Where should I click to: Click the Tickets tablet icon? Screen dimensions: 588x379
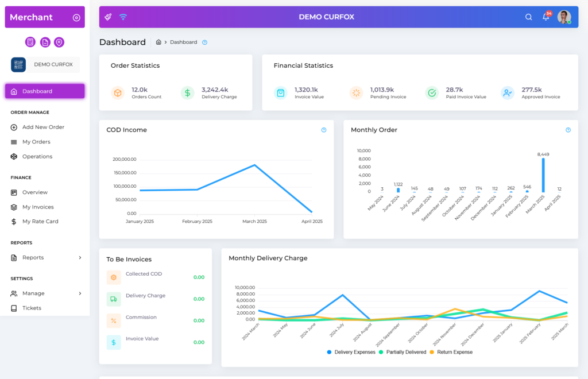click(x=14, y=308)
